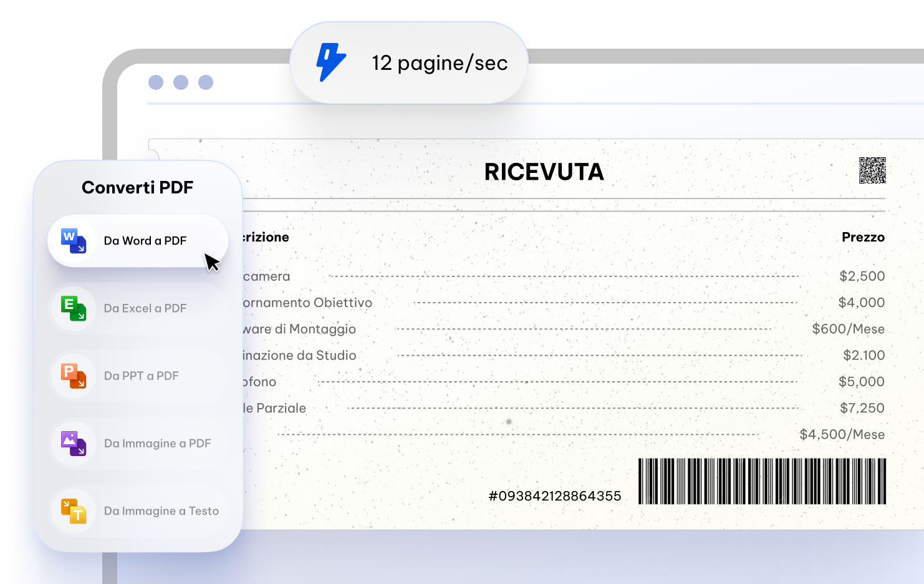Click the ware di Montaggio row label
924x584 pixels.
tap(299, 329)
